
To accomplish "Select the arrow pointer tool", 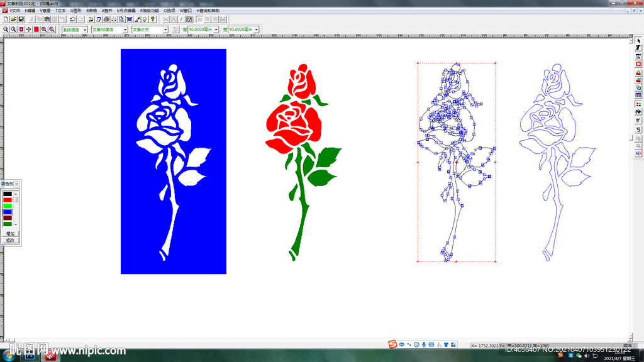I will (x=638, y=40).
